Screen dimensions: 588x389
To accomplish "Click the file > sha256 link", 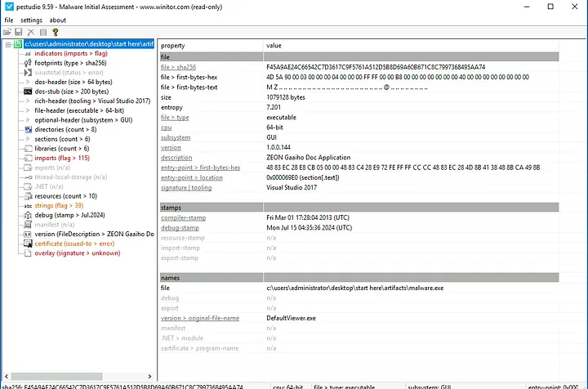I will click(179, 67).
